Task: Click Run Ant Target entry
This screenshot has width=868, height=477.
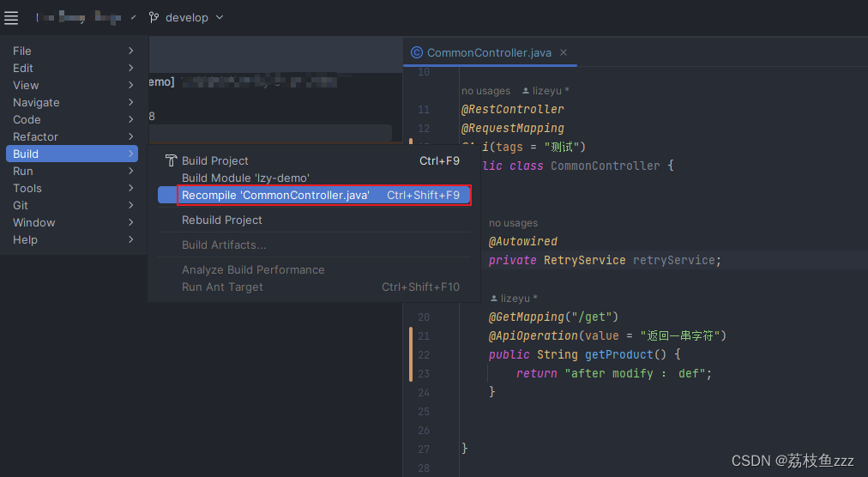Action: point(313,287)
